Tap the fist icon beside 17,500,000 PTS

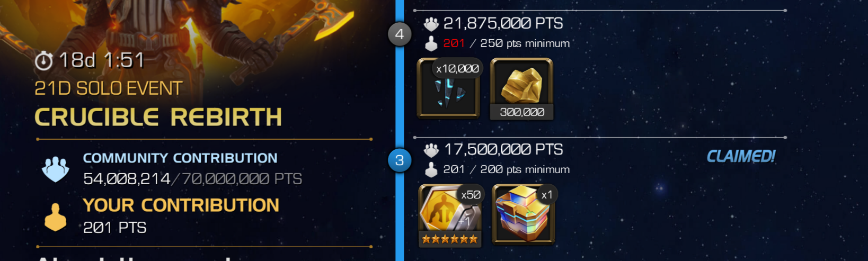click(x=431, y=150)
